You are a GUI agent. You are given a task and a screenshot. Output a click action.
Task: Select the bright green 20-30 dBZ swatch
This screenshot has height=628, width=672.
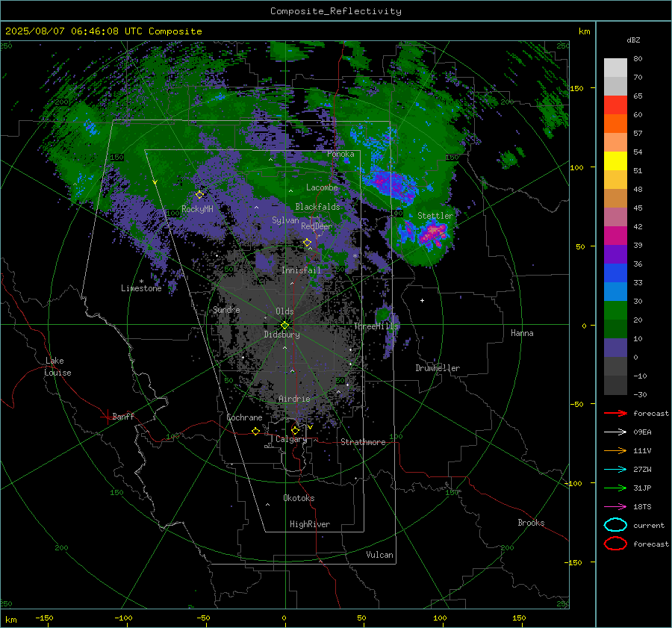click(615, 311)
